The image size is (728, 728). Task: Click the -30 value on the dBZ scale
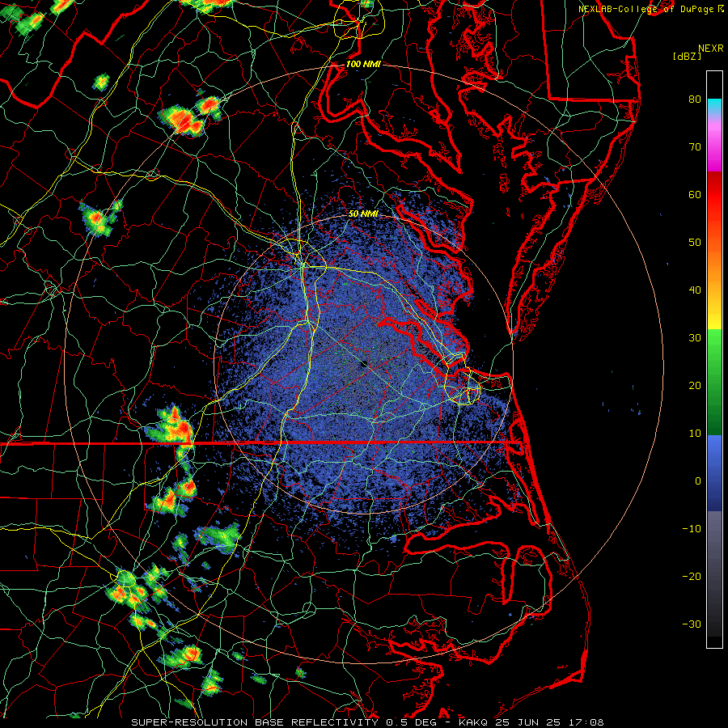coord(692,624)
